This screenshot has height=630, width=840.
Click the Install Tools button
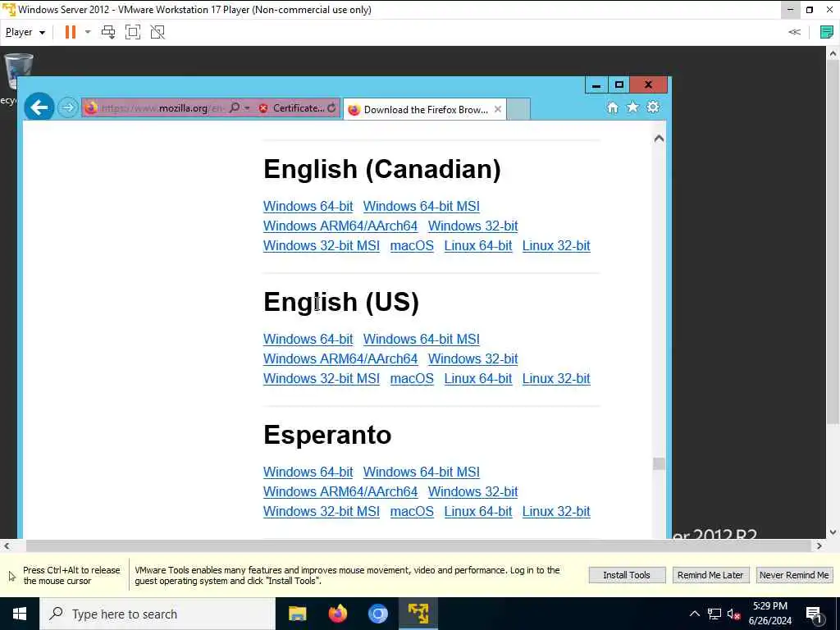coord(627,575)
